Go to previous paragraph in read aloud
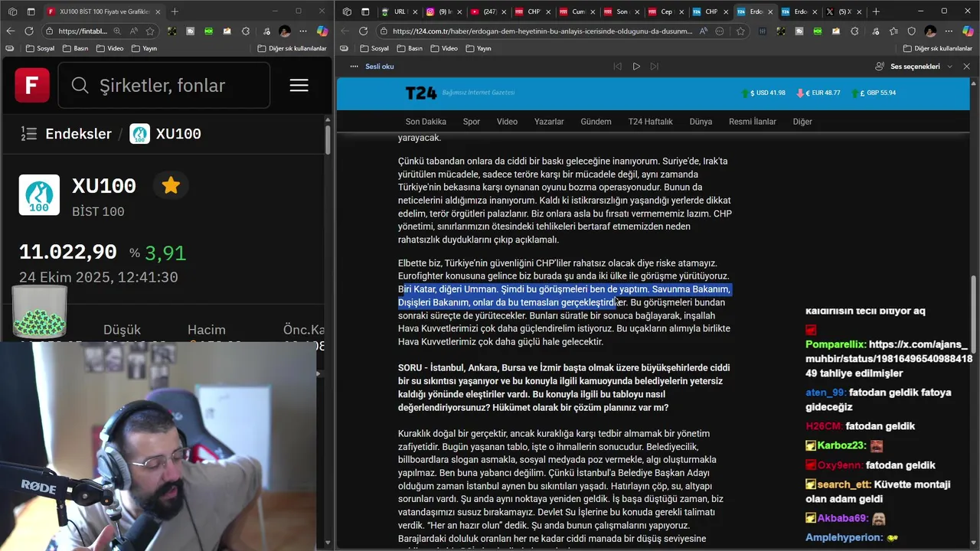The width and height of the screenshot is (980, 551). point(617,67)
